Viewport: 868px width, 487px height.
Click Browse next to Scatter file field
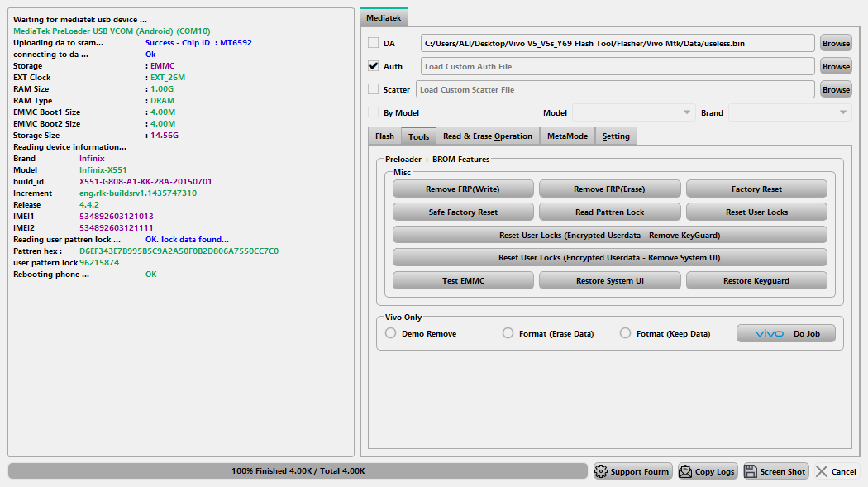point(836,89)
